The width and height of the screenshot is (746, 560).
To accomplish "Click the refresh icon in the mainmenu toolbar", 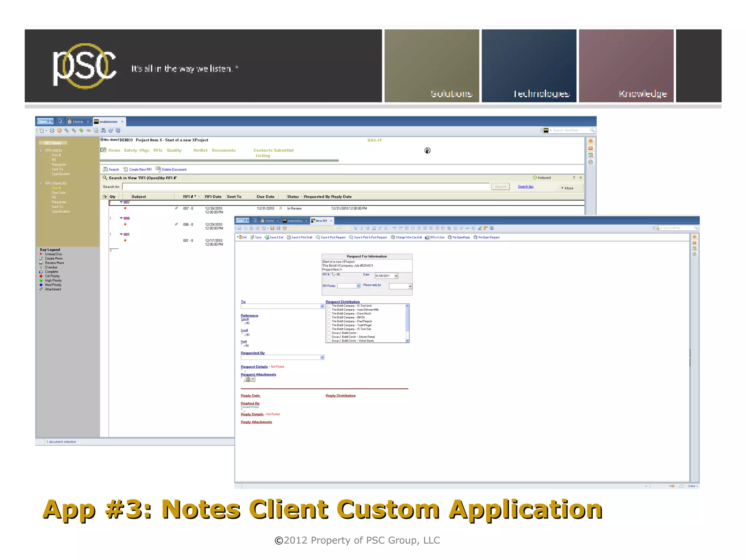I will pos(110,130).
